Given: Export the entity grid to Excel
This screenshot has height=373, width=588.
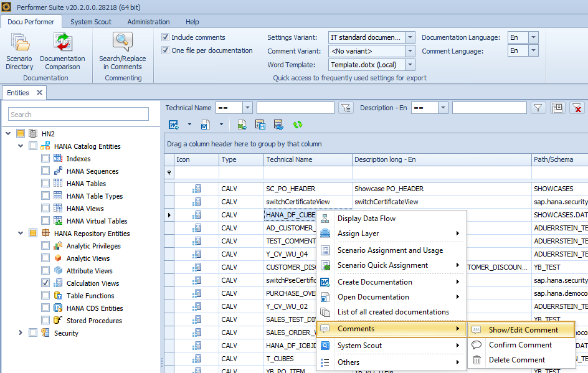Looking at the screenshot, I should click(x=242, y=125).
